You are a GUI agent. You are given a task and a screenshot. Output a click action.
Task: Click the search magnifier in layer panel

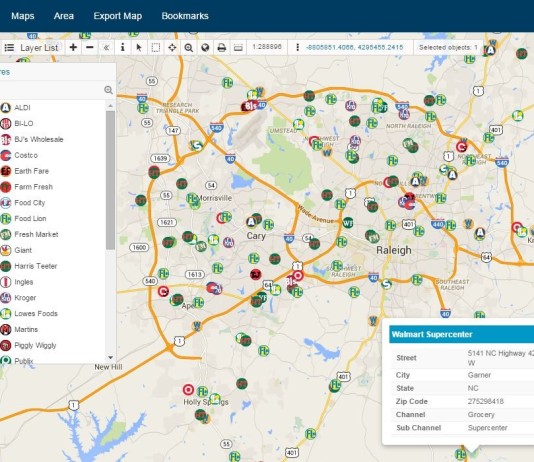(x=108, y=90)
